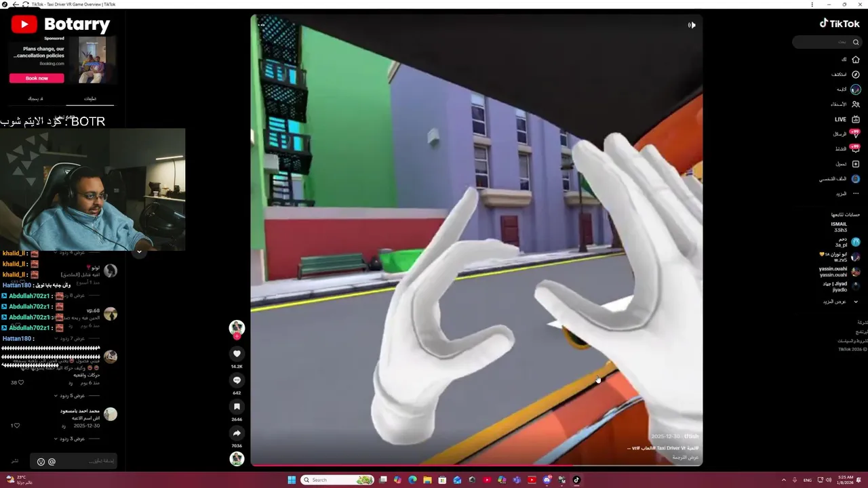Screen dimensions: 868x488
Task: Like the video with the heart icon
Action: 237,353
